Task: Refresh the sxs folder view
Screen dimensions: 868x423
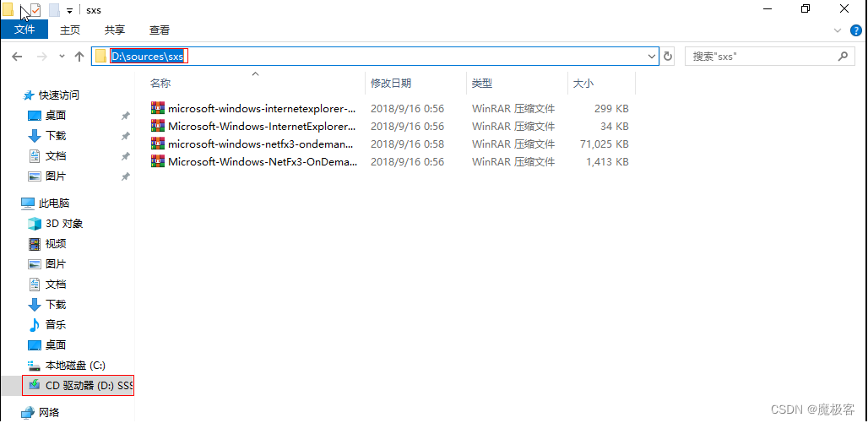Action: coord(668,57)
